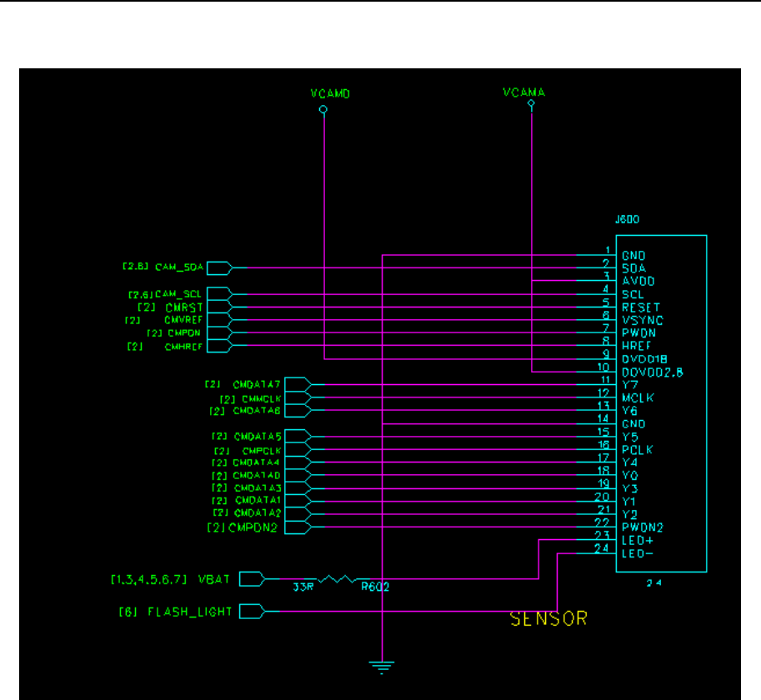
Task: Click pin name MCLK on J600
Action: [638, 397]
